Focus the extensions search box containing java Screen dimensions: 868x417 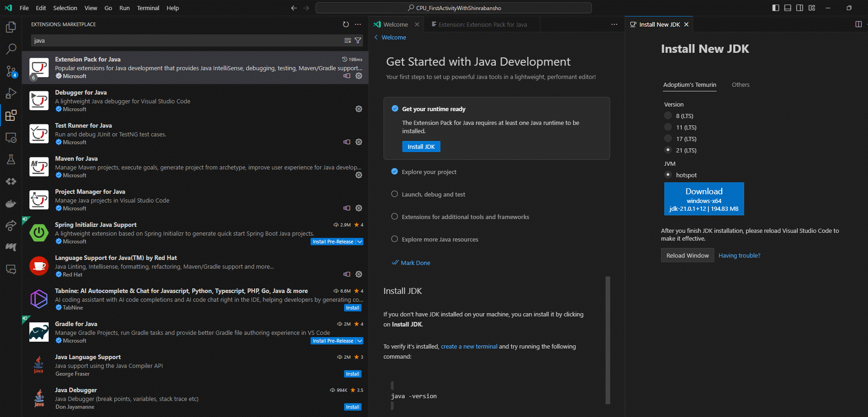coord(184,41)
